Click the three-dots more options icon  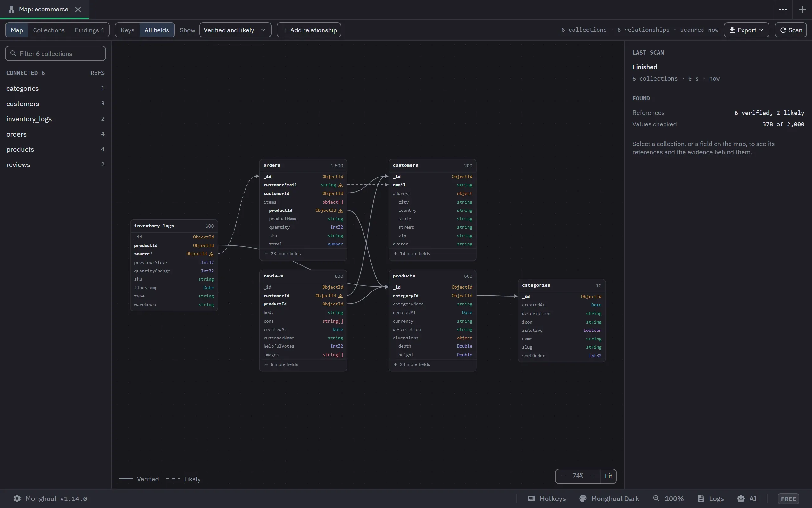tap(783, 10)
